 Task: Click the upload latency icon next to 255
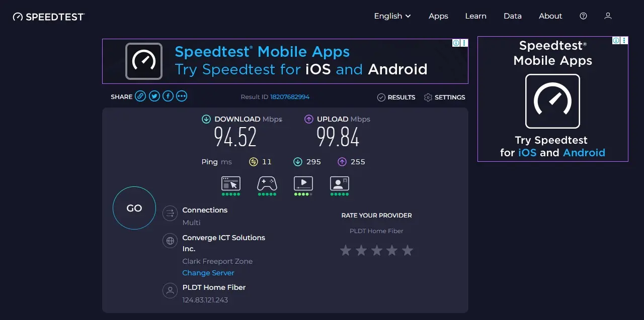[x=342, y=162]
